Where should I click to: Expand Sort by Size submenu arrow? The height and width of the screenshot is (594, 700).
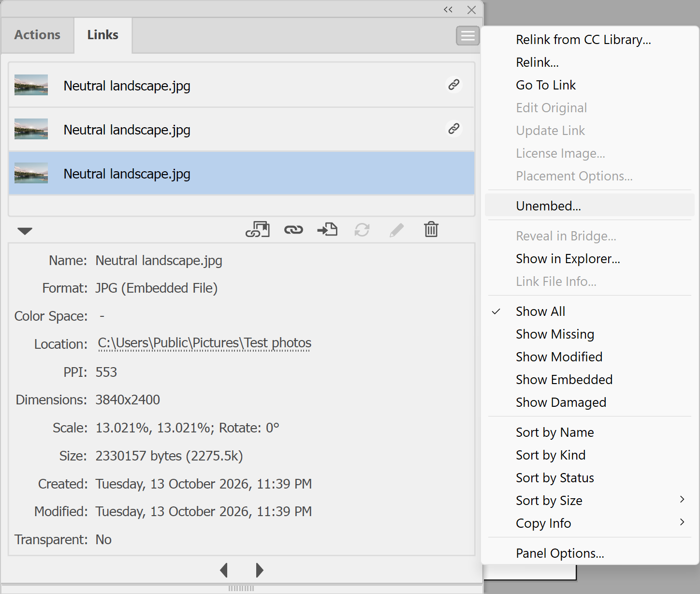coord(682,500)
